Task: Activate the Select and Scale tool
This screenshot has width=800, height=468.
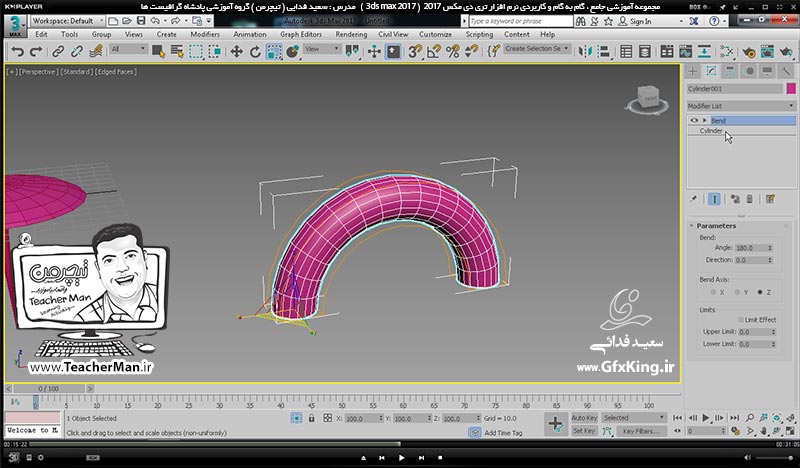Action: tap(274, 52)
